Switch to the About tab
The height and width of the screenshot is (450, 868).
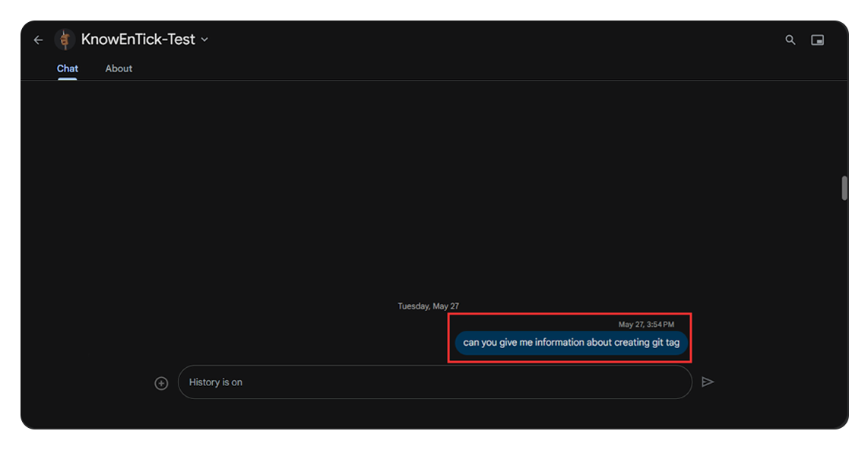[x=119, y=68]
